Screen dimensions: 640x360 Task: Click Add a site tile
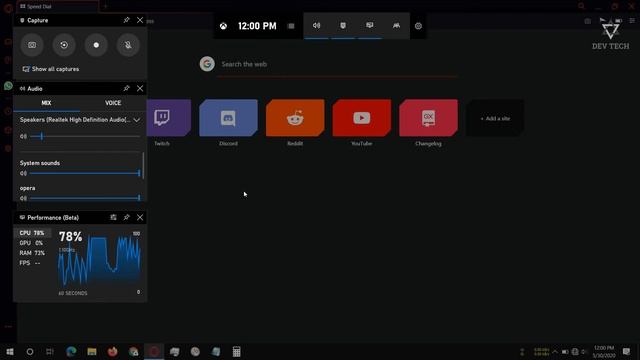coord(495,118)
